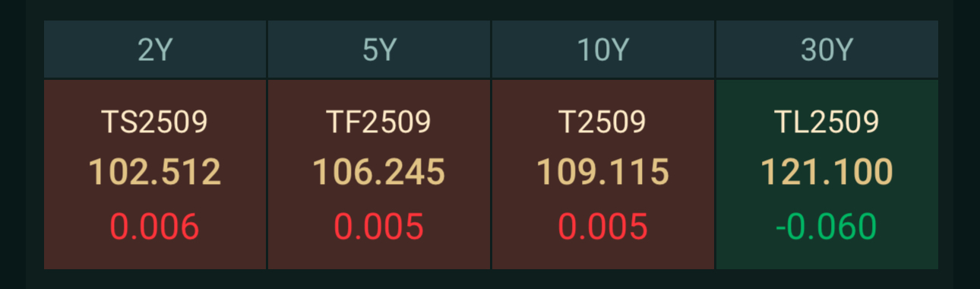This screenshot has height=289, width=980.
Task: Select the 102.512 price value
Action: click(155, 173)
